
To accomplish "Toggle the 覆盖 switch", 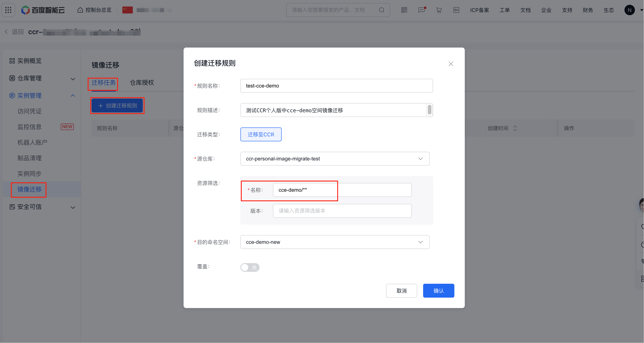I will point(250,267).
